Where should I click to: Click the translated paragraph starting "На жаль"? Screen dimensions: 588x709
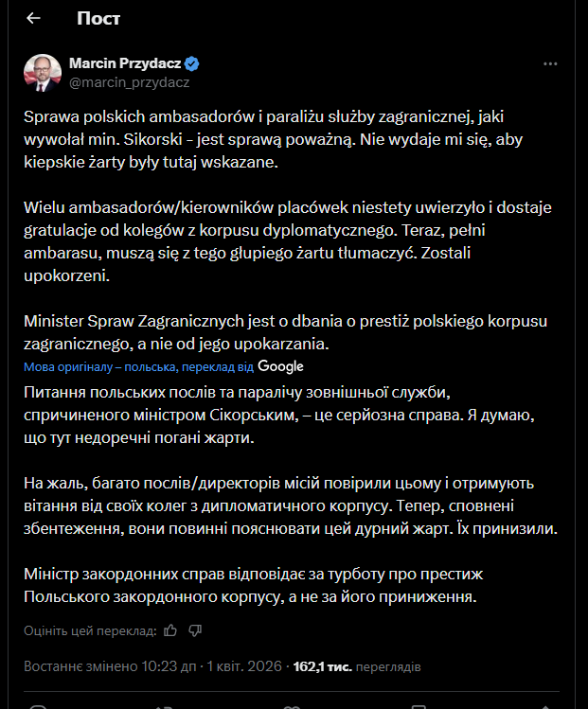click(291, 505)
